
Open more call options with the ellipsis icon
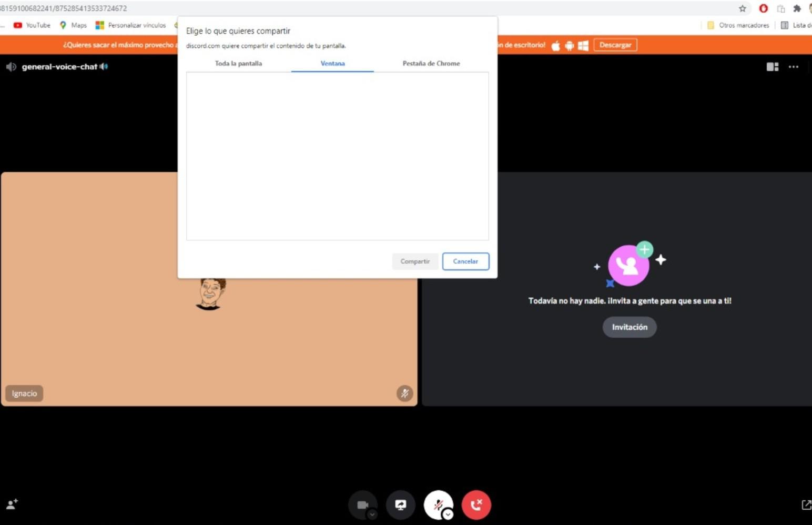click(794, 67)
